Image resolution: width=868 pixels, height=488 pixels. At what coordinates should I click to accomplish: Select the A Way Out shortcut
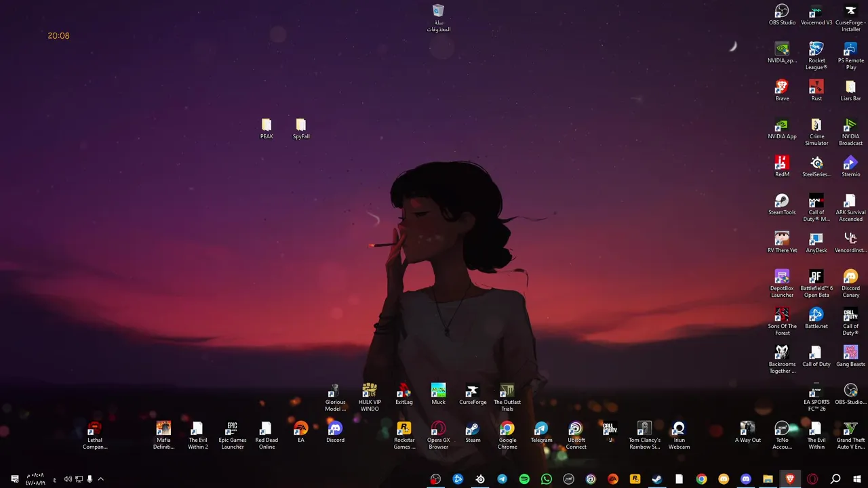tap(747, 432)
